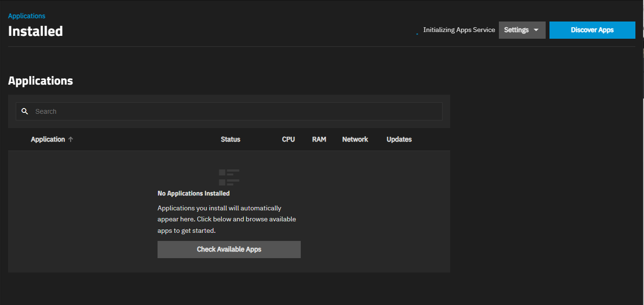Click the Installed page title
Screen dimensions: 644x305
pyautogui.click(x=35, y=31)
